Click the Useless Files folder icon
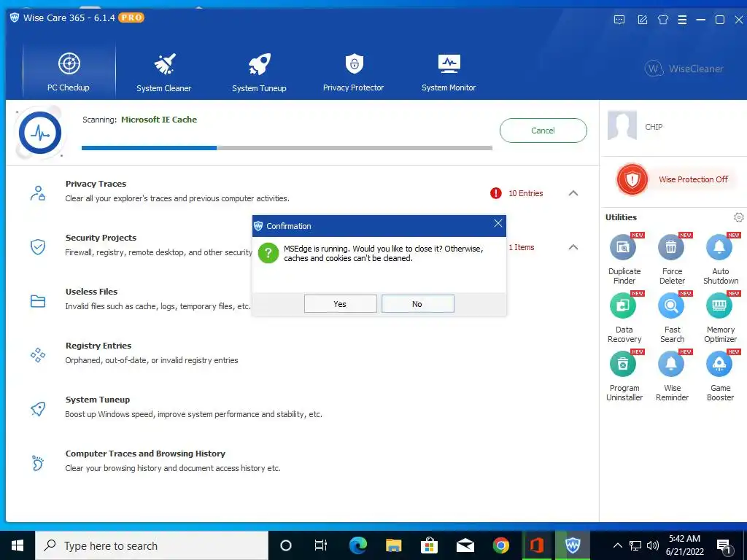The height and width of the screenshot is (560, 747). tap(38, 301)
